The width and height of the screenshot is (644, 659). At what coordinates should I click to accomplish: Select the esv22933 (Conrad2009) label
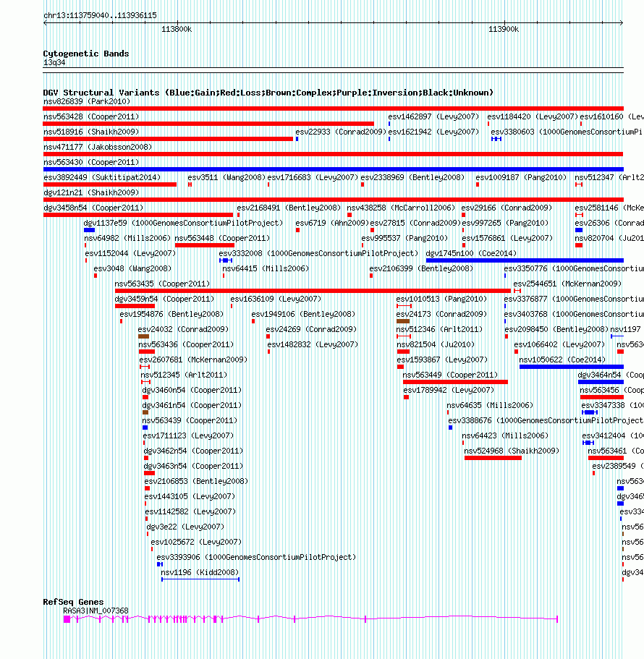coord(341,132)
